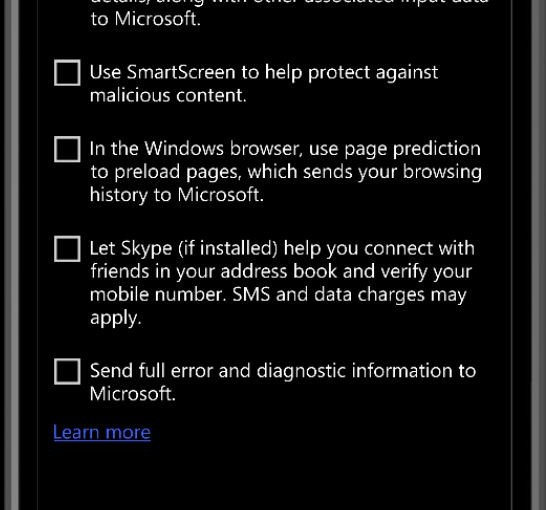This screenshot has width=546, height=510.
Task: Click the 'history to Microsoft.' text line
Action: tap(177, 195)
